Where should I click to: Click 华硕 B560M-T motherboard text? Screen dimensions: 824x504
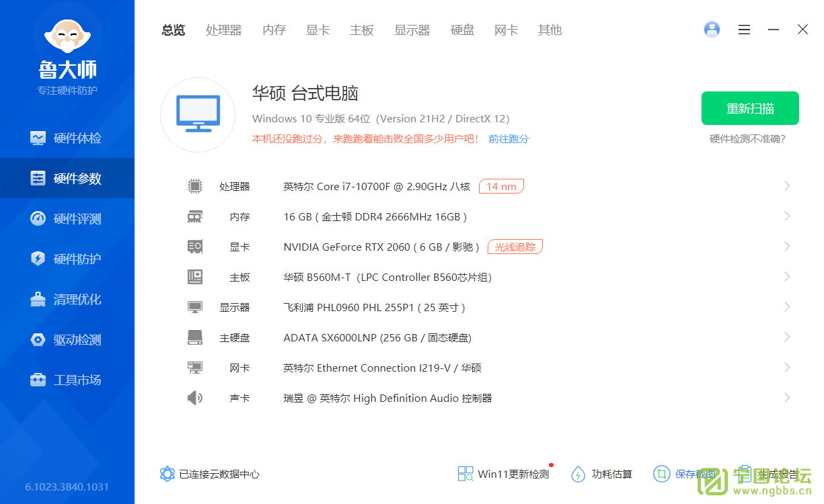click(x=387, y=277)
